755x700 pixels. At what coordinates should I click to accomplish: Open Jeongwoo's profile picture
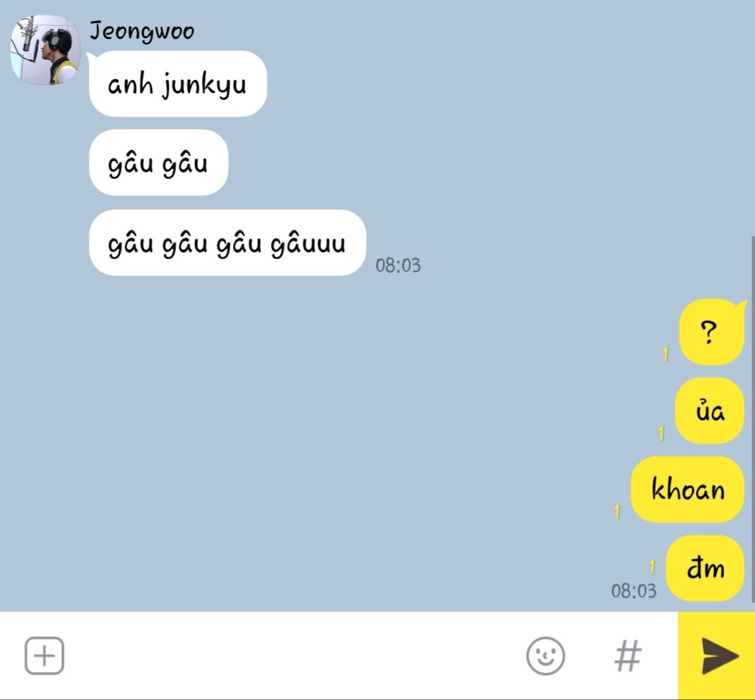click(x=45, y=49)
